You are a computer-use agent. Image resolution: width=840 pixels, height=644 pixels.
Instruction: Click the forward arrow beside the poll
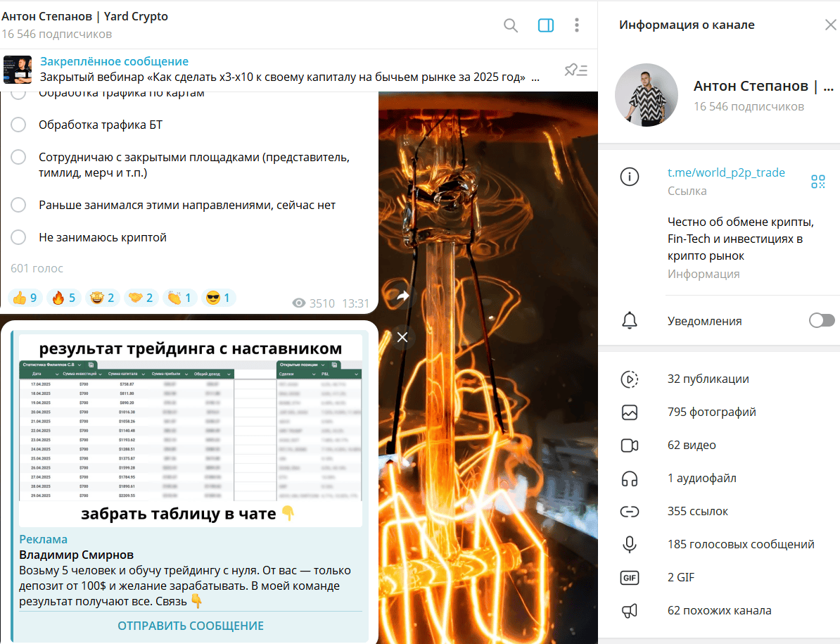click(x=402, y=296)
